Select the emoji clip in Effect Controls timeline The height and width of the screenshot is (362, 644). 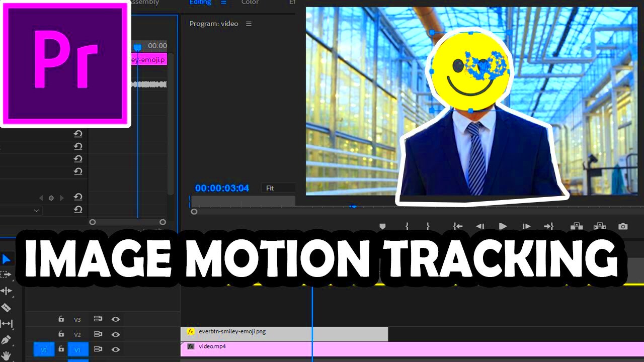149,60
